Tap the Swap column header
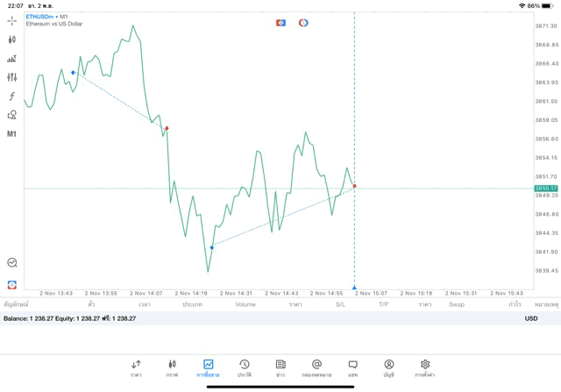Screen dimensions: 561x392 tap(457, 304)
